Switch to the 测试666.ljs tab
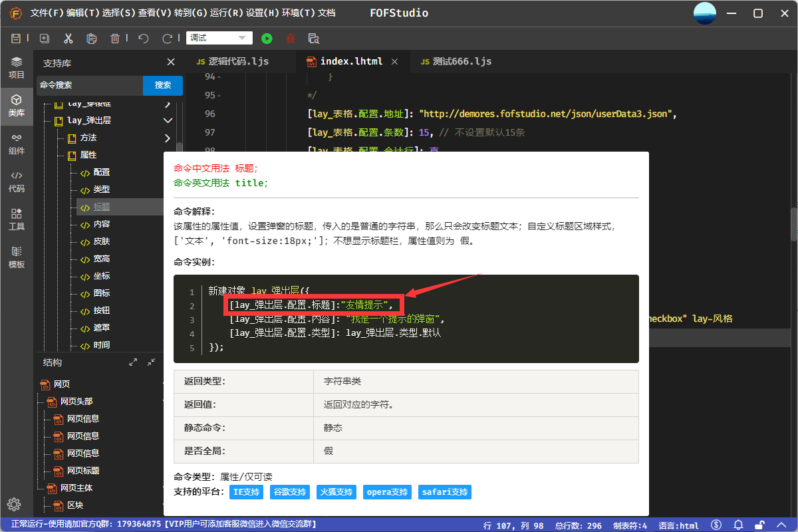This screenshot has width=798, height=532. (x=456, y=61)
